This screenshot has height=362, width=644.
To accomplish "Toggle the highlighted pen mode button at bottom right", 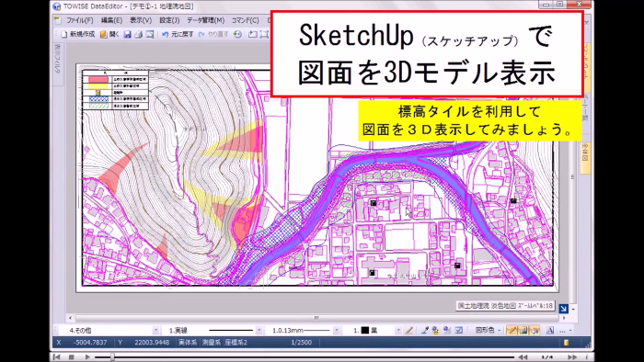I will (x=512, y=330).
